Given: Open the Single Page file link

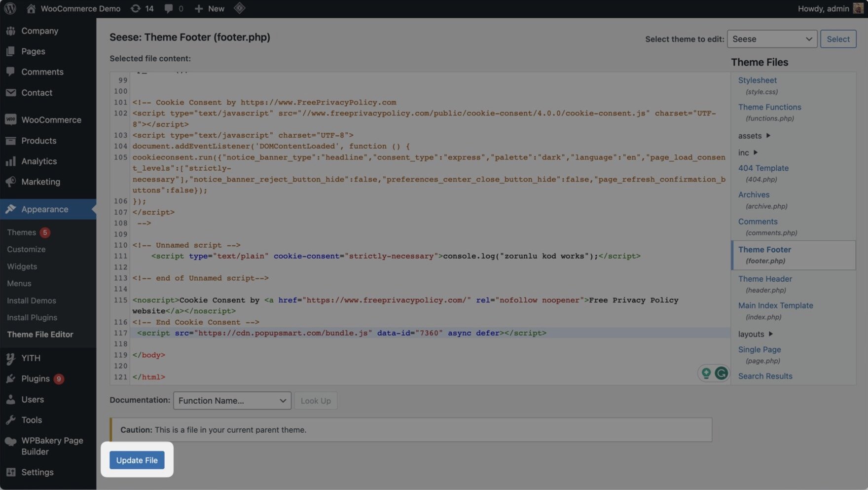Looking at the screenshot, I should coord(759,349).
